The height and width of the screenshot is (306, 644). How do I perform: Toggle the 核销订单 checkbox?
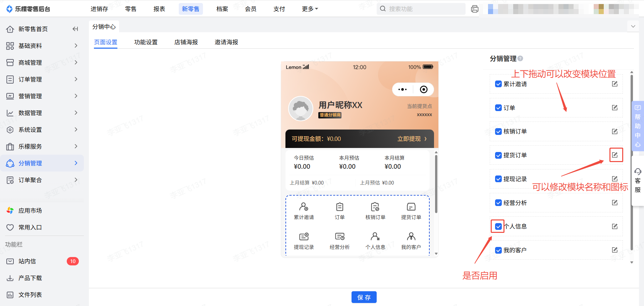point(498,132)
